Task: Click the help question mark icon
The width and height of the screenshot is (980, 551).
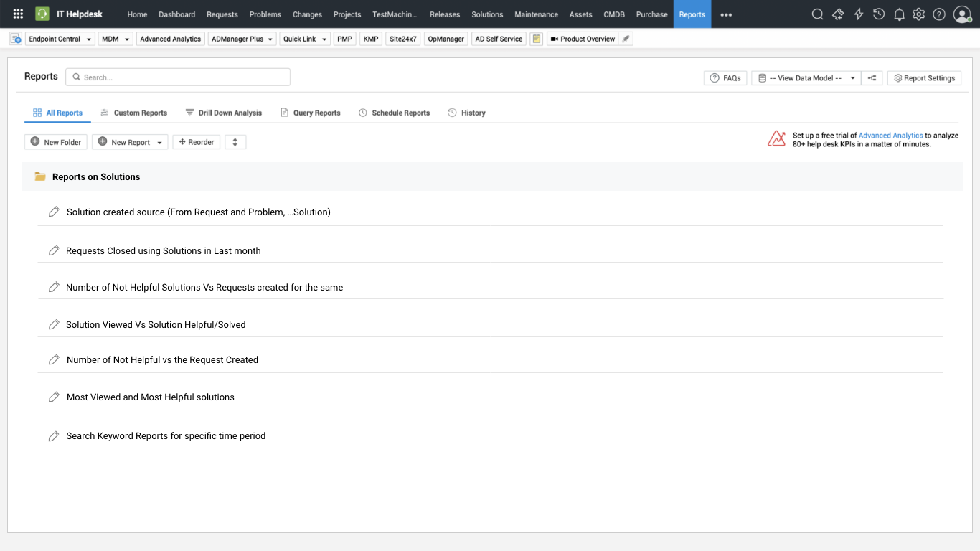Action: tap(939, 14)
